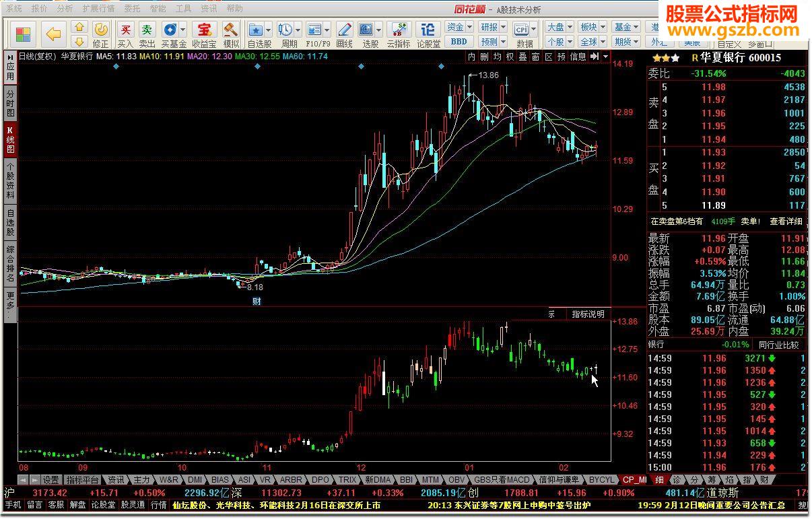This screenshot has width=812, height=519.
Task: Open the 研报 dropdown
Action: coord(493,27)
